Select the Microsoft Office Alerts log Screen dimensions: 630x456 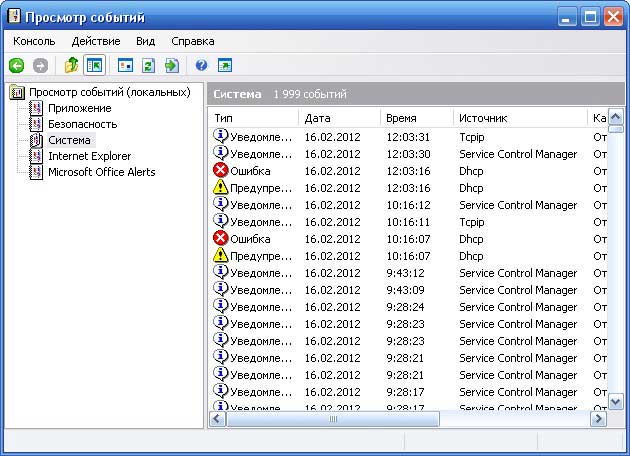point(101,172)
